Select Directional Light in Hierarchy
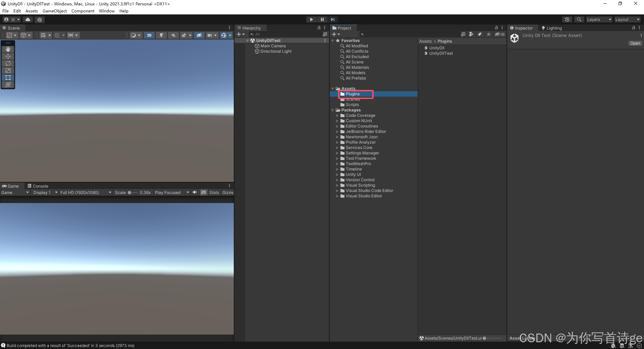Screen dimensions: 644x349 [x=276, y=51]
